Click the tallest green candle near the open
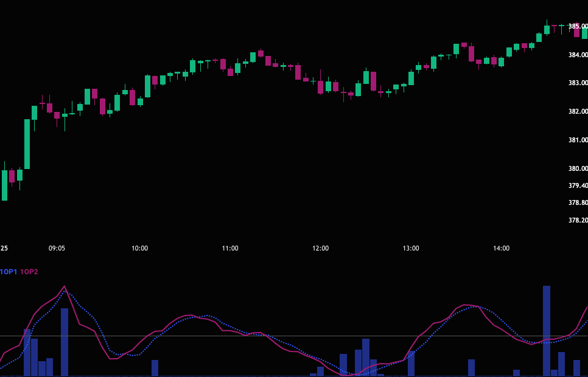The width and height of the screenshot is (588, 377). (x=27, y=144)
